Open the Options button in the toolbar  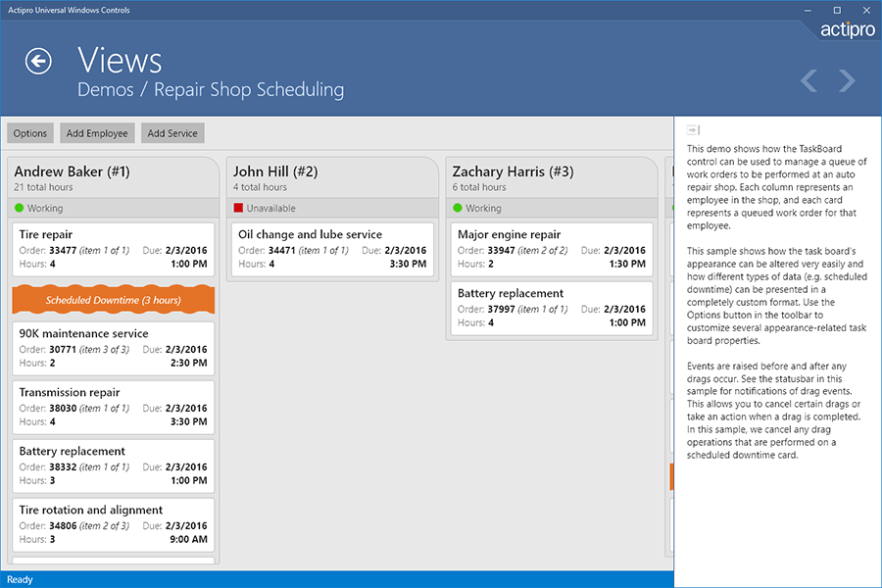click(30, 133)
